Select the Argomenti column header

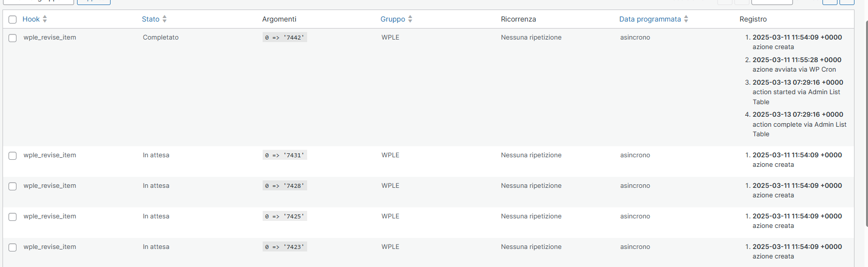click(279, 19)
